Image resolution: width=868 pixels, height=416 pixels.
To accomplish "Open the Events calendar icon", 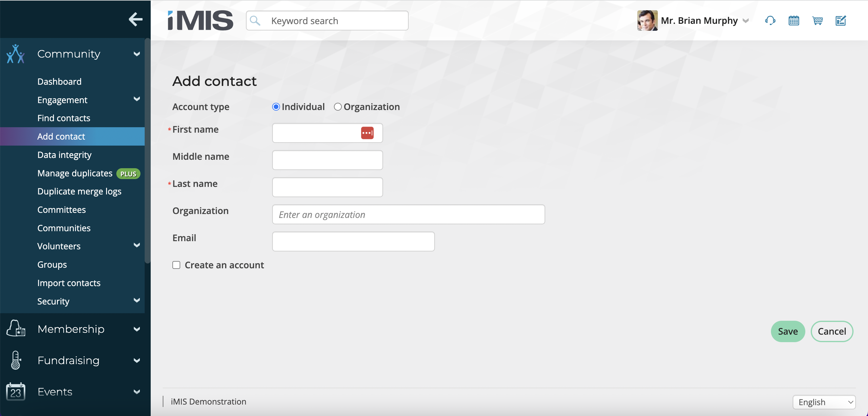I will [15, 391].
